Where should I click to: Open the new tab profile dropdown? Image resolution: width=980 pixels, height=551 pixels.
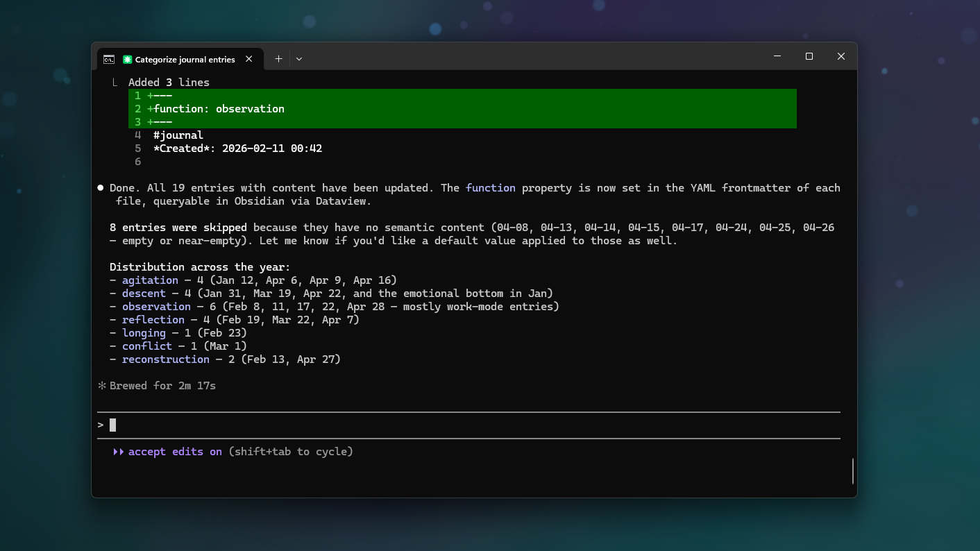[299, 59]
